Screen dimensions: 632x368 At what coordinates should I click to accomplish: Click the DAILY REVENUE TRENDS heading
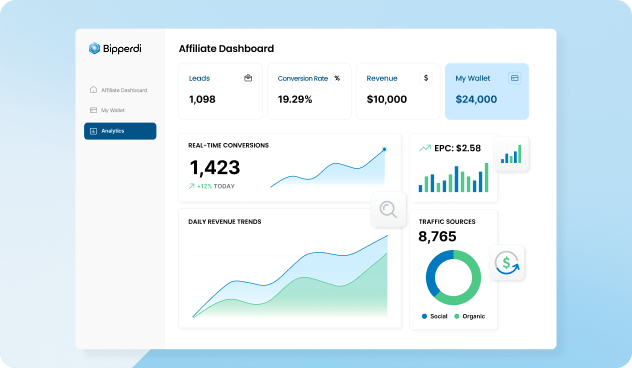225,221
